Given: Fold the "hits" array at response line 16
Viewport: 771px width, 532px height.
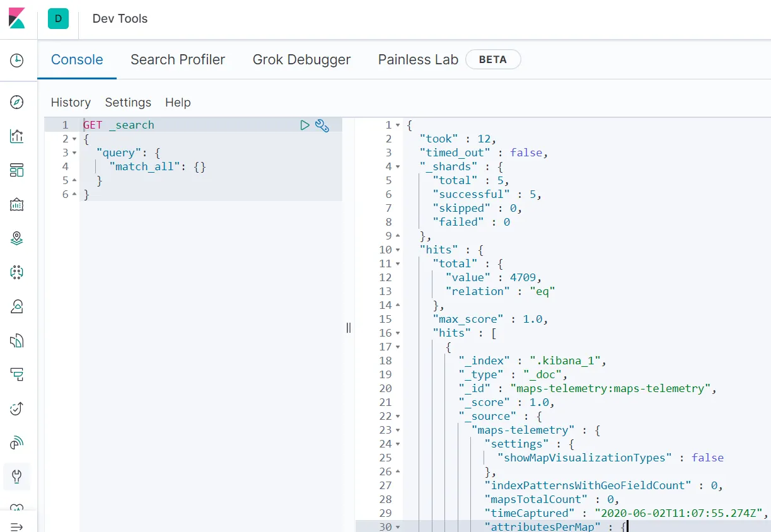Looking at the screenshot, I should (x=398, y=333).
